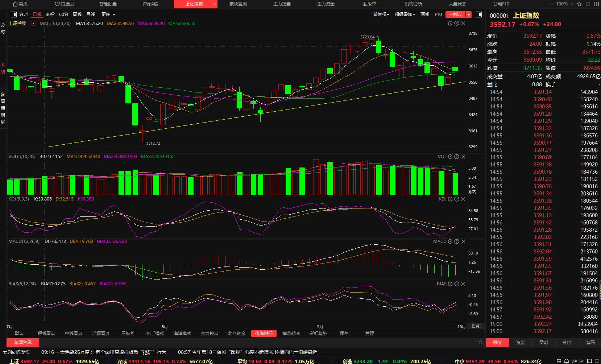Viewport: 601px width, 364px height.
Task: Open the alert bell in status bar
Action: (567, 361)
